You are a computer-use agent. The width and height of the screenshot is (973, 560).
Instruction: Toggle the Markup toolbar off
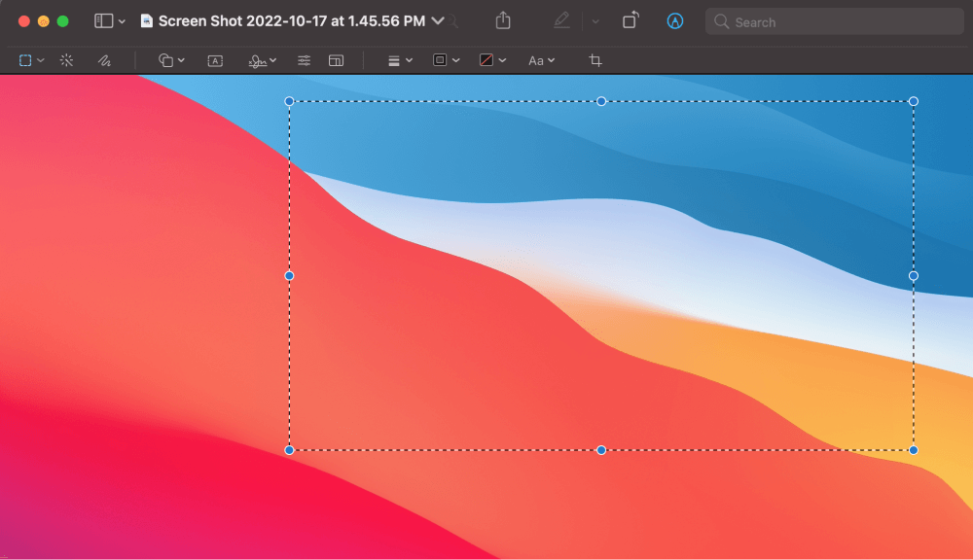click(674, 20)
